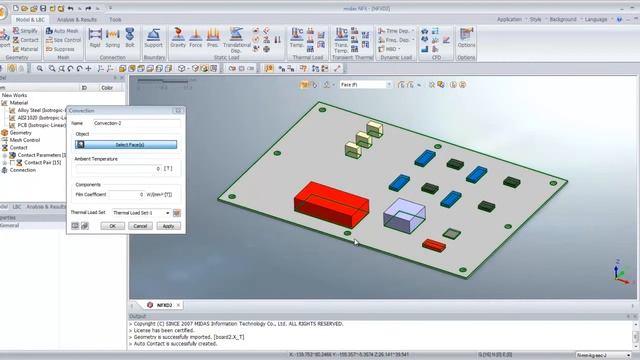Click the Save icon in quick access bar
Screen dimensions: 640x360
[43, 8]
